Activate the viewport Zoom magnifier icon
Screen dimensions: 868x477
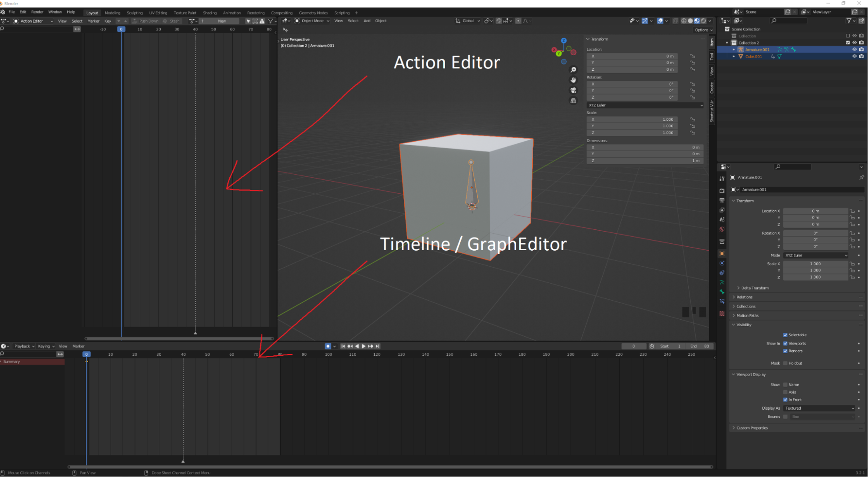[574, 70]
